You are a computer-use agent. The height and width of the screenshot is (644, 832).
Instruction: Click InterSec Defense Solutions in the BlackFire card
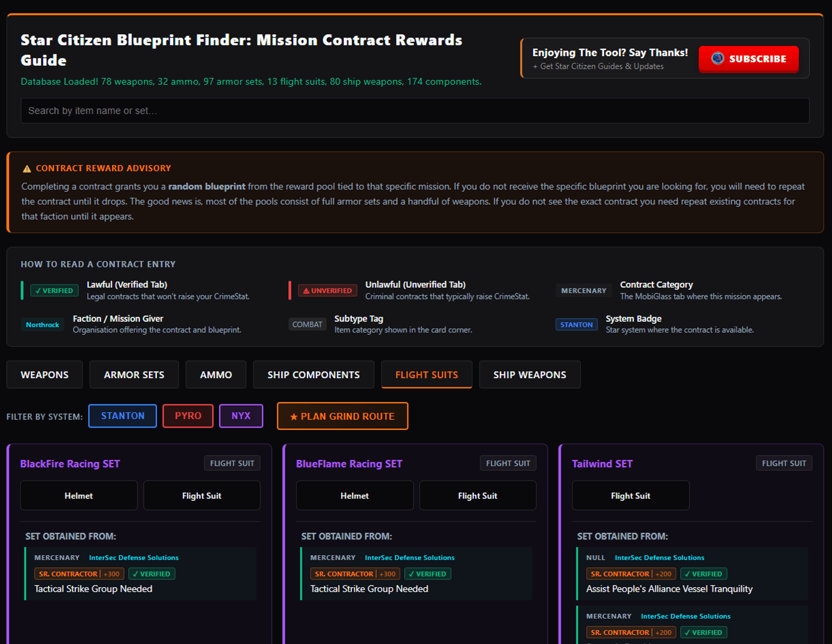[x=134, y=558]
